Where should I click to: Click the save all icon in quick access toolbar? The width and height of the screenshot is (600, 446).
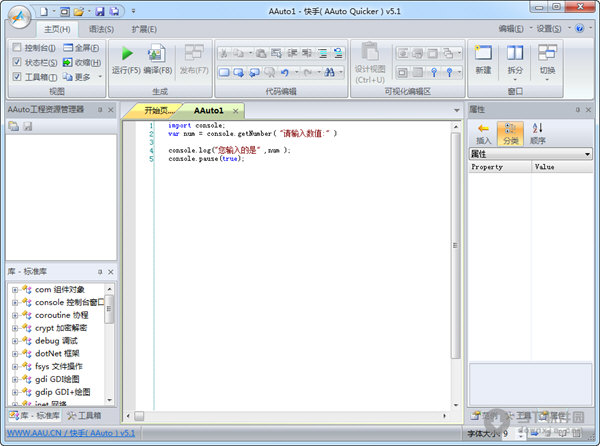point(114,12)
